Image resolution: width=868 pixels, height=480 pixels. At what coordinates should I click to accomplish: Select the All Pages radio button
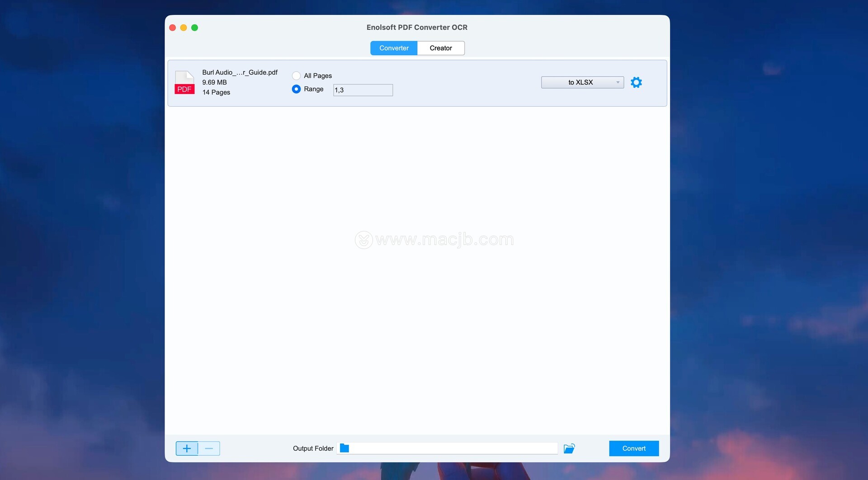296,75
